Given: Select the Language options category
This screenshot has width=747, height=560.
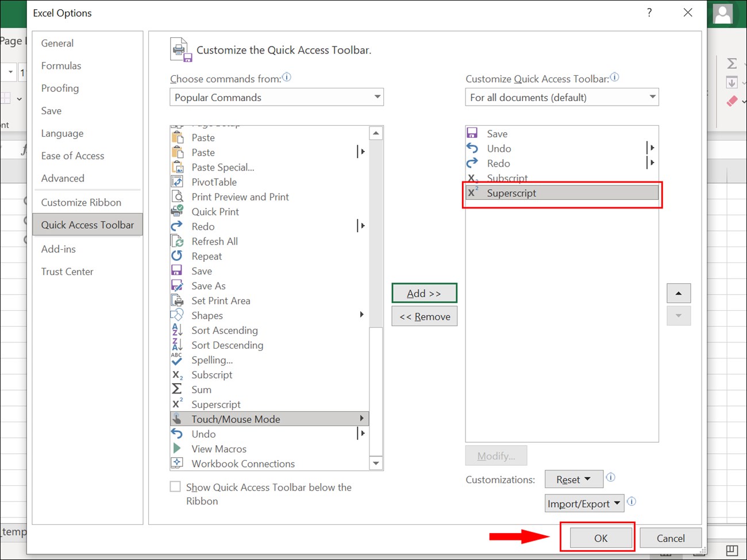Looking at the screenshot, I should [x=87, y=133].
